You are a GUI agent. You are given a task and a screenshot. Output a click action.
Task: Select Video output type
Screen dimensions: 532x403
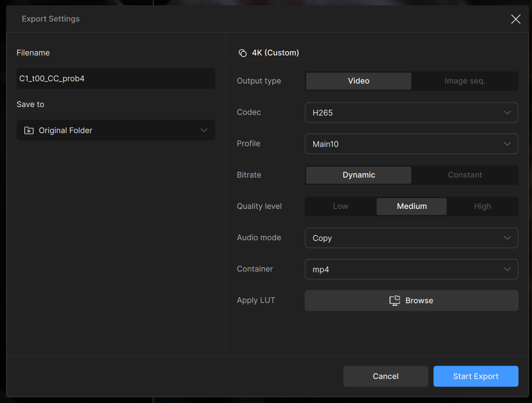359,81
